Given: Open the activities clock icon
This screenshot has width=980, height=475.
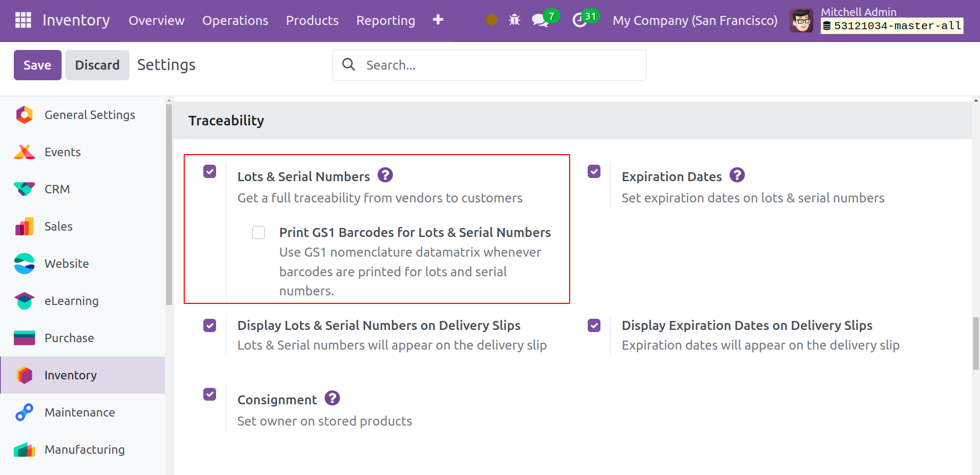Looking at the screenshot, I should click(x=580, y=20).
